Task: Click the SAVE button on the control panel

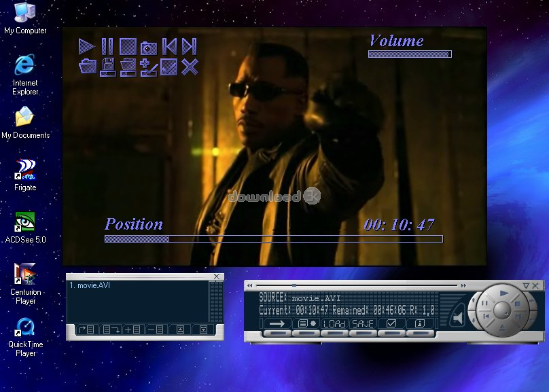Action: pos(363,324)
